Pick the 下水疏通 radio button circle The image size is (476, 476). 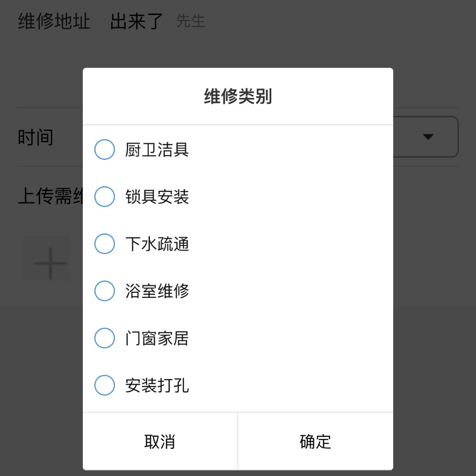click(104, 244)
